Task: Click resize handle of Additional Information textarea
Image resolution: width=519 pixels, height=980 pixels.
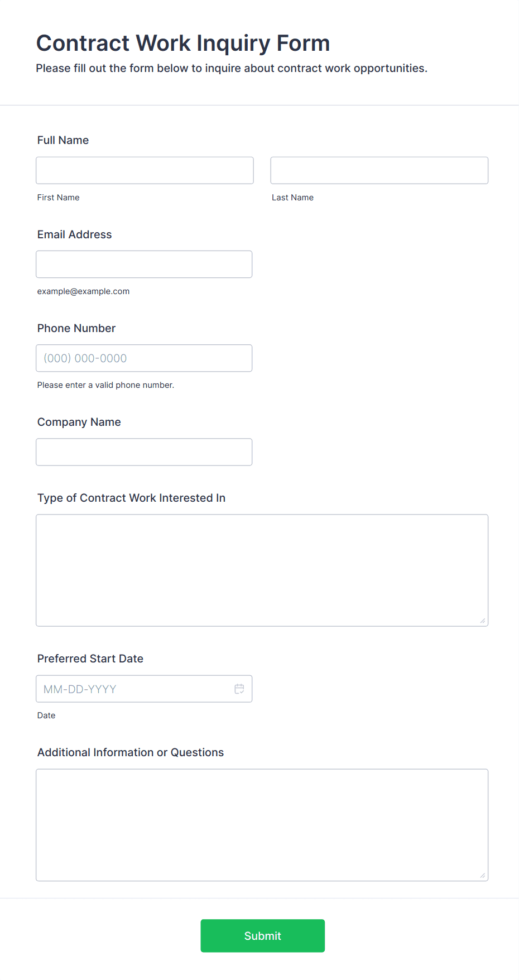Action: [x=483, y=875]
